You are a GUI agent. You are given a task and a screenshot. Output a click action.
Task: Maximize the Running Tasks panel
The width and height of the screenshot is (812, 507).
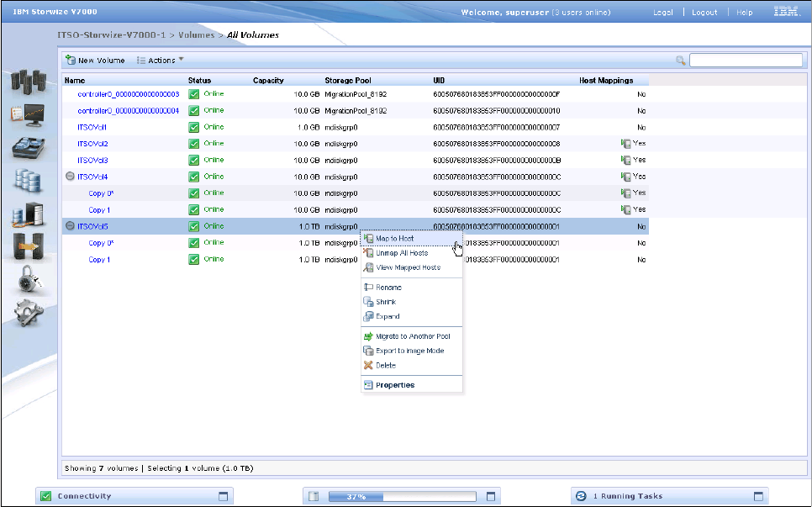pyautogui.click(x=758, y=496)
